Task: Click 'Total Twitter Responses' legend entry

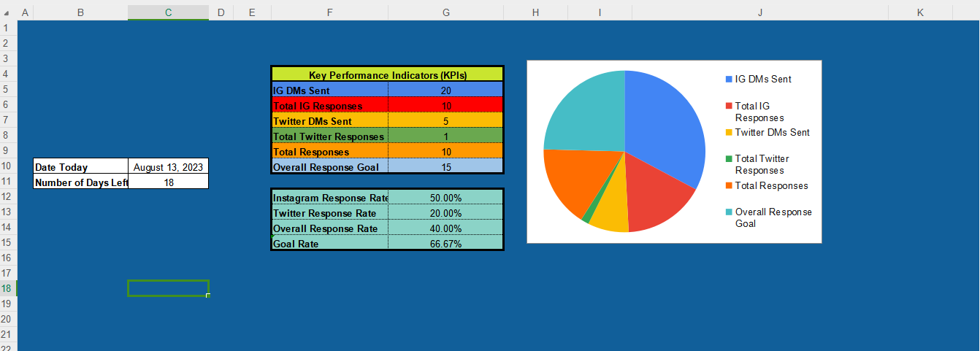Action: tap(757, 164)
